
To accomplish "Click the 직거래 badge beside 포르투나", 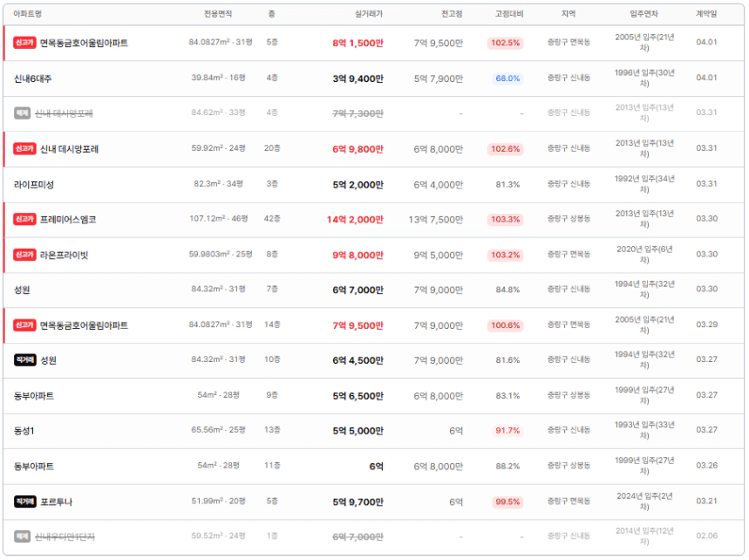I will coord(24,502).
